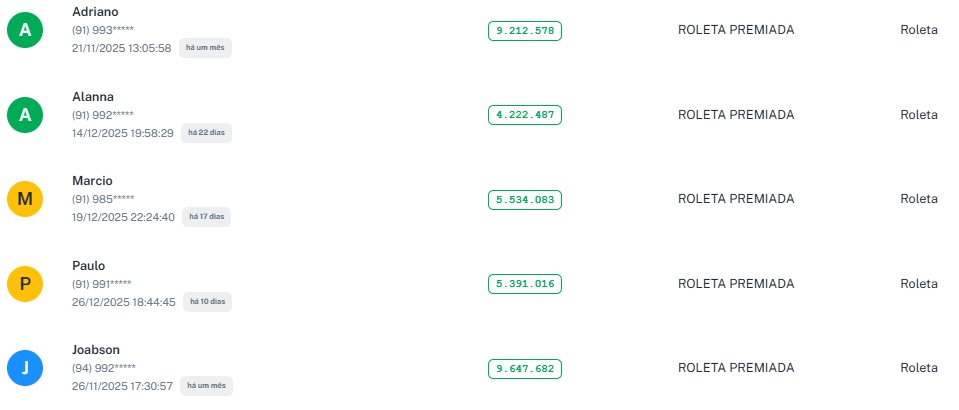Viewport: 959px width, 410px height.
Task: Click the "há 22 dias" time badge
Action: coord(207,133)
